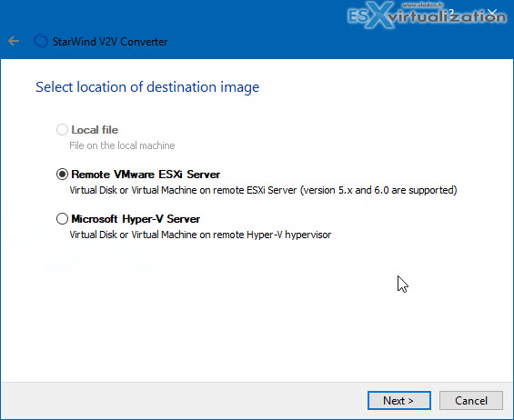This screenshot has width=514, height=420.
Task: Click the 'Select location of destination image' heading
Action: point(147,87)
